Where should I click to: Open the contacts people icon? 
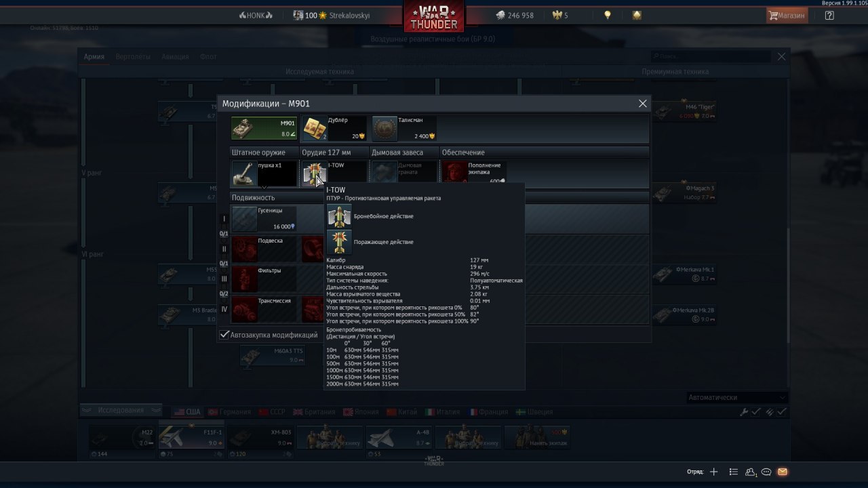[x=751, y=472]
